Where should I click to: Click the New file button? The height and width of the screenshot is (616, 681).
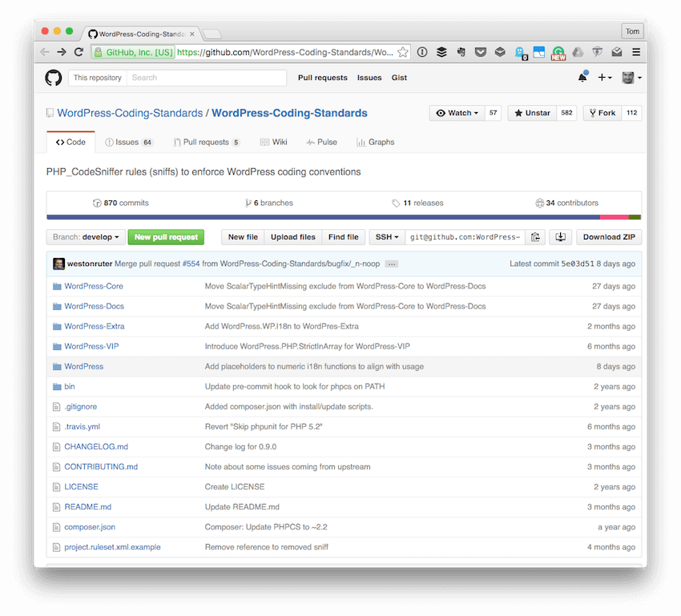243,237
